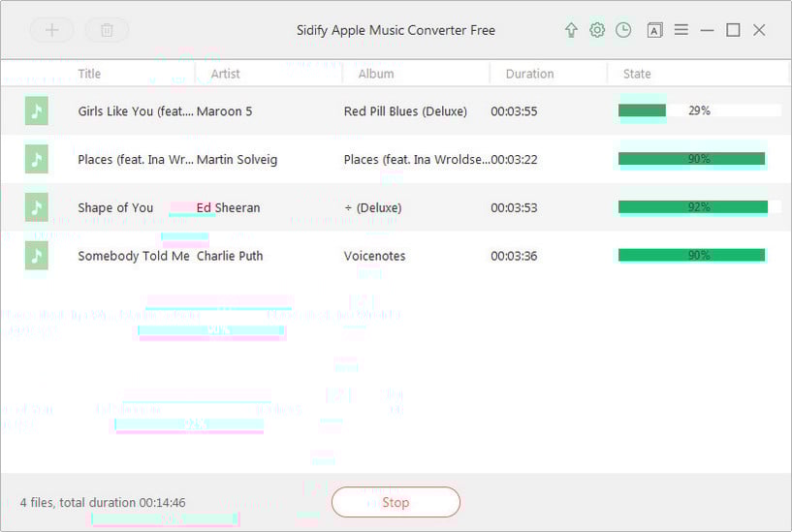Click the 90% progress bar for Somebody Told Me
The width and height of the screenshot is (792, 532).
click(x=700, y=256)
